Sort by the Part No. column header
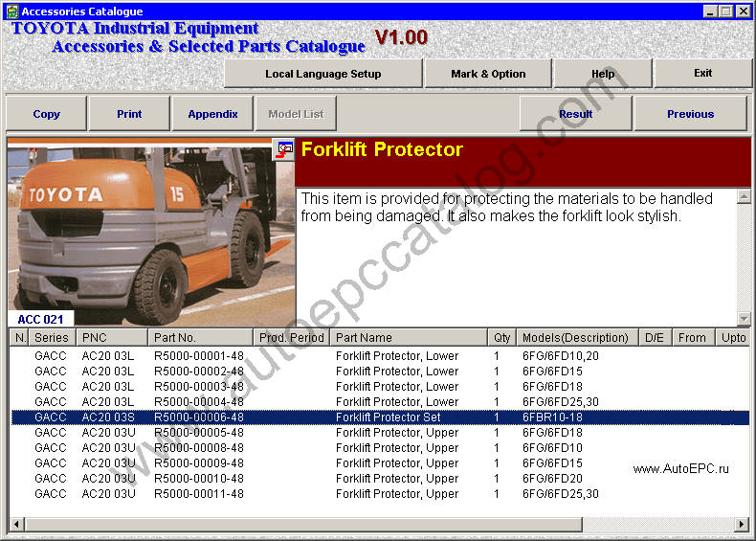The height and width of the screenshot is (541, 756). tap(201, 337)
